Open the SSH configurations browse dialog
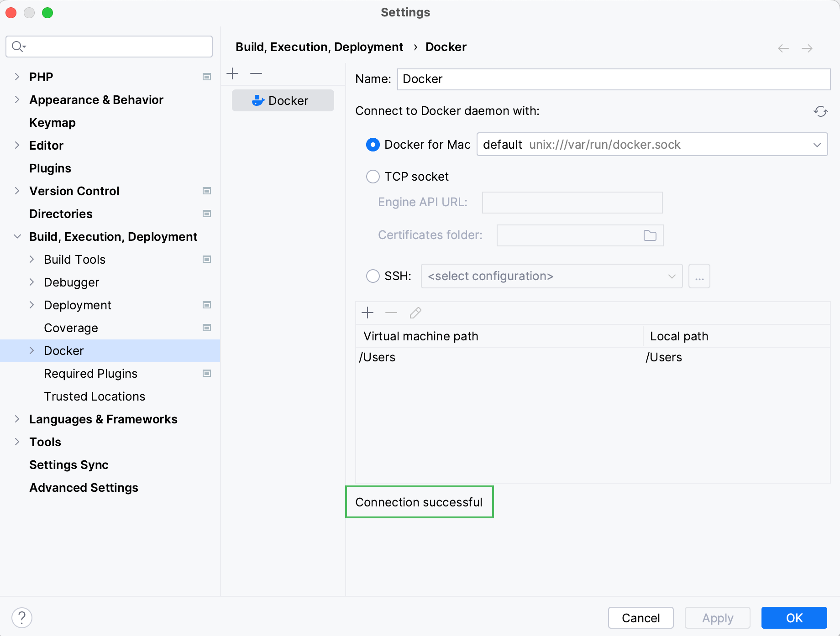 pos(699,276)
